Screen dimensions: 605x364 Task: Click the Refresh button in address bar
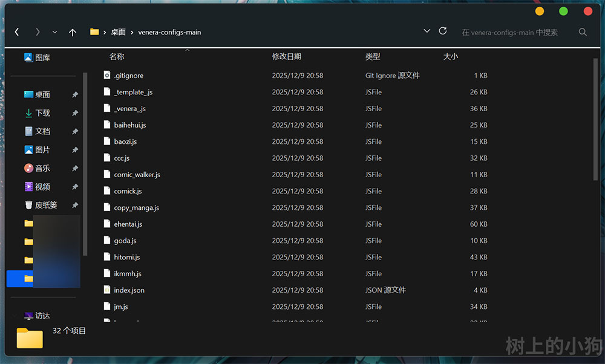(443, 31)
